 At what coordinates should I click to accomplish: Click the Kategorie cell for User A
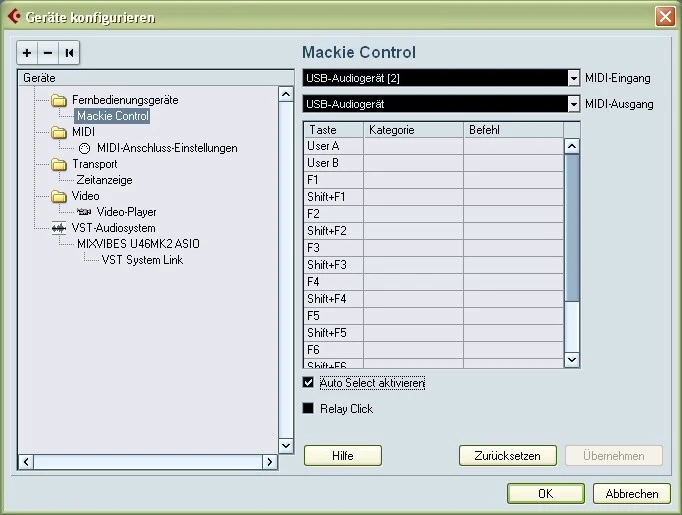pyautogui.click(x=412, y=146)
